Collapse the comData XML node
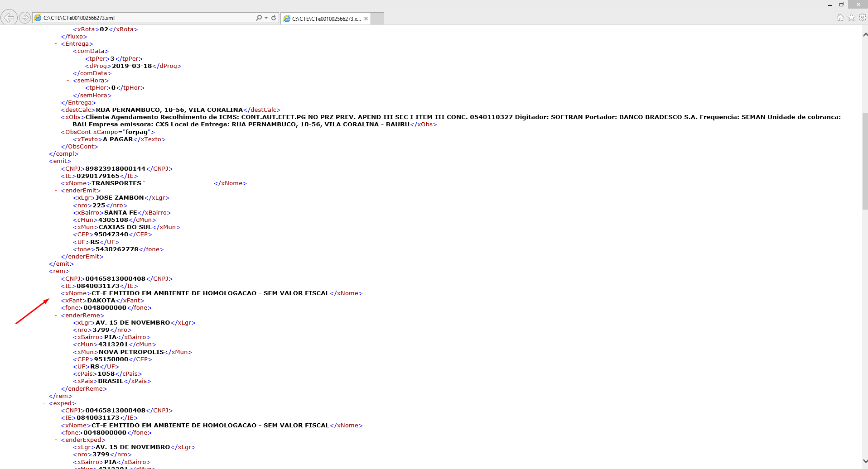868x469 pixels. coord(68,51)
